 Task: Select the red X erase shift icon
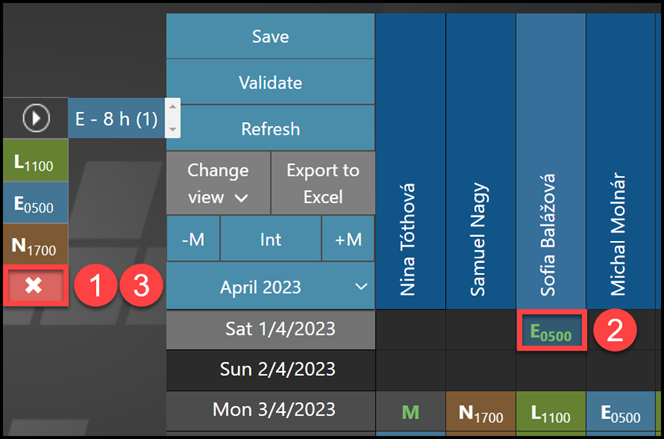pyautogui.click(x=34, y=286)
